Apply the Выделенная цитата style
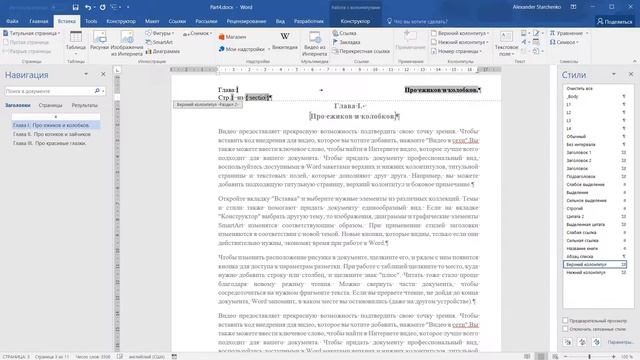This screenshot has width=640, height=360. coord(595,224)
